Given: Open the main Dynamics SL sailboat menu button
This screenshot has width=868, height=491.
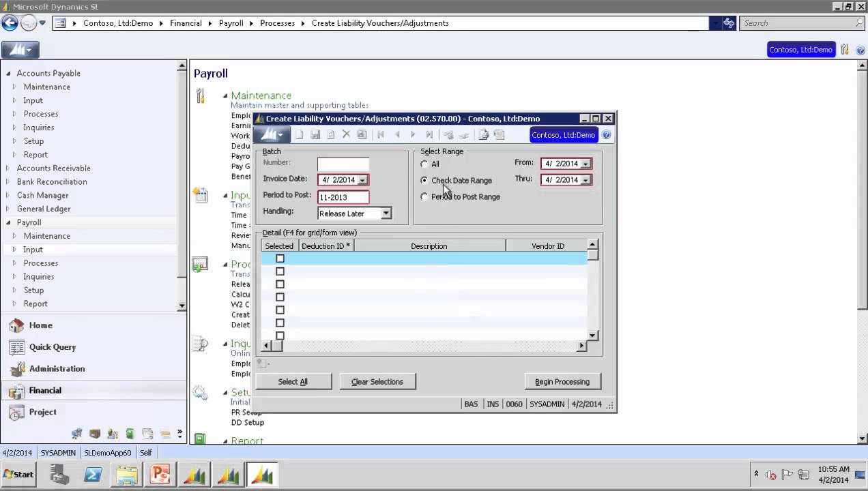Looking at the screenshot, I should click(x=20, y=50).
